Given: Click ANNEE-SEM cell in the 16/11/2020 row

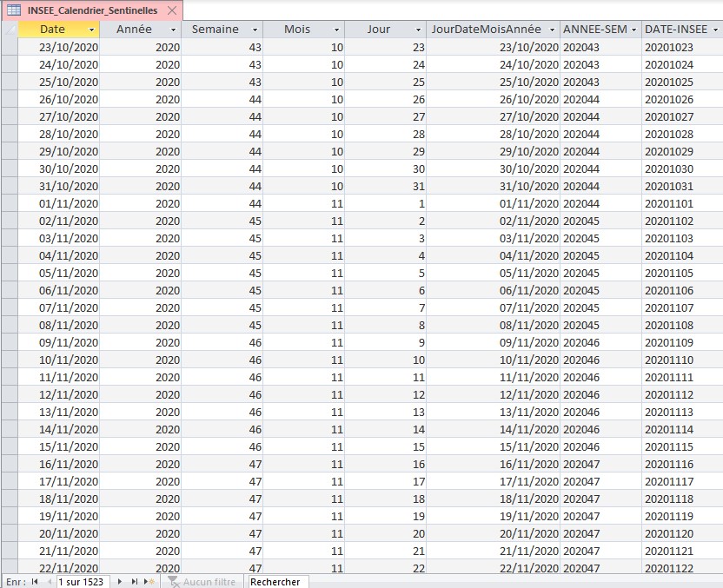Looking at the screenshot, I should pyautogui.click(x=600, y=464).
